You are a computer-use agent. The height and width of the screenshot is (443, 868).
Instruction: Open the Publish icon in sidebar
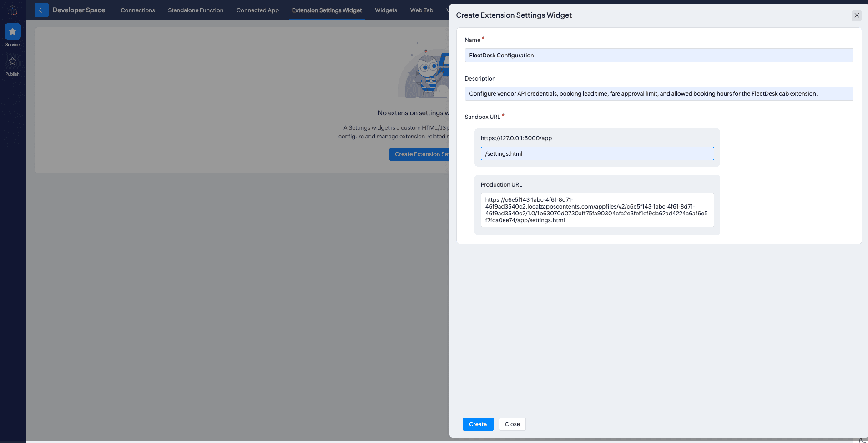[x=13, y=61]
